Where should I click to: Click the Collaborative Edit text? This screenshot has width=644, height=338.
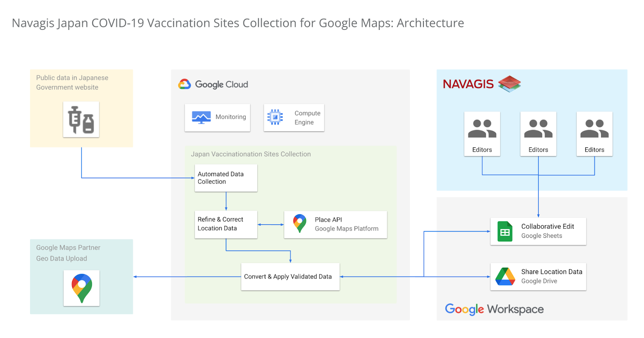(547, 226)
